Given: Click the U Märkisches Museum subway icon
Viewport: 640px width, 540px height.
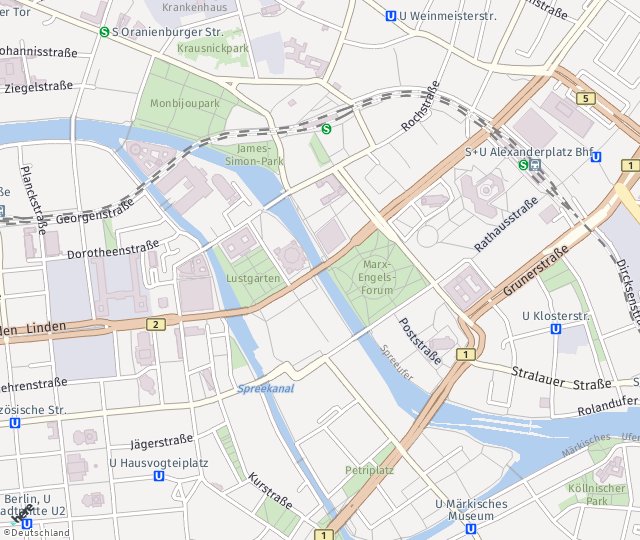Looking at the screenshot, I should point(471,529).
